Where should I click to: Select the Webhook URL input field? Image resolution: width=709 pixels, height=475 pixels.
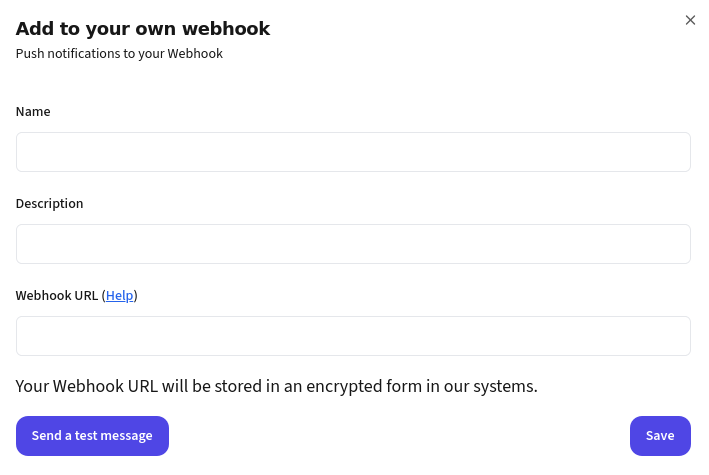tap(353, 336)
